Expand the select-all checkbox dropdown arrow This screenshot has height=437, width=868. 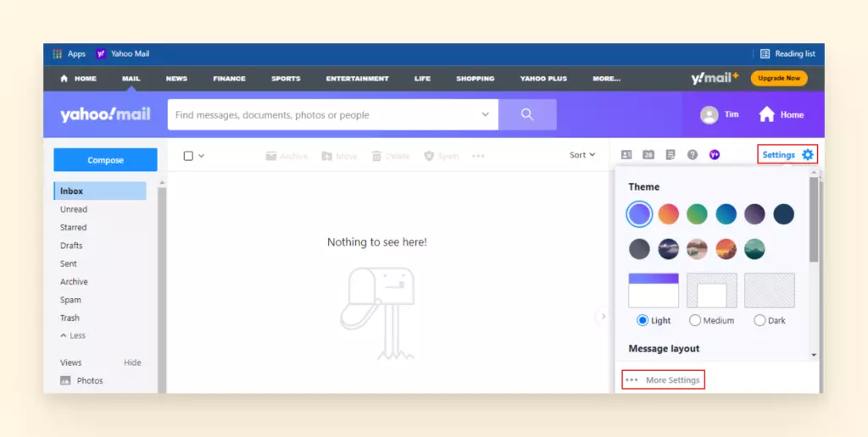[x=202, y=156]
